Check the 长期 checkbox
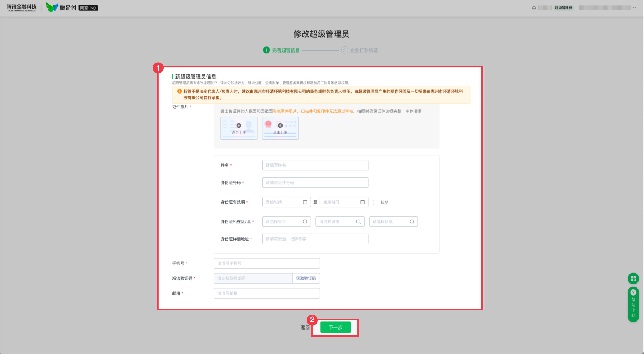Viewport: 644px width, 355px height. click(x=376, y=202)
